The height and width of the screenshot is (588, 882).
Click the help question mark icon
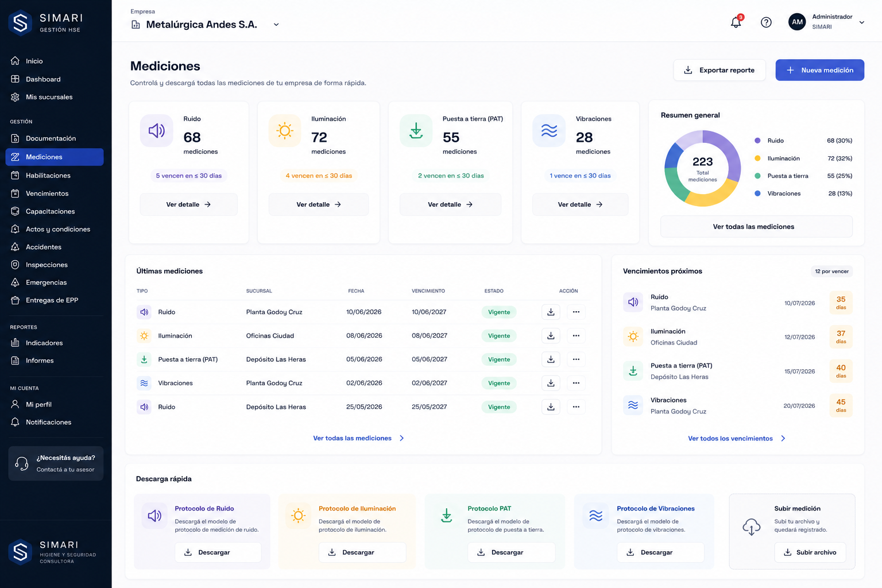tap(766, 22)
